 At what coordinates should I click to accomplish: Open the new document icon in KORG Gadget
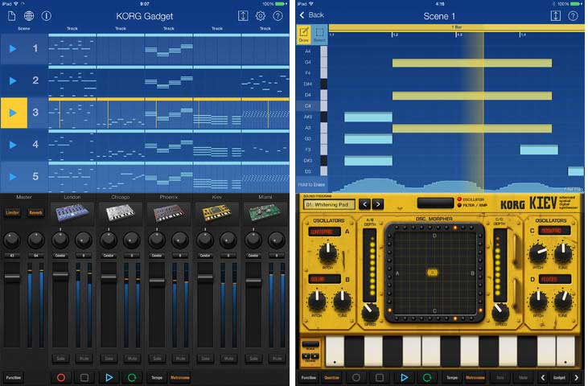11,16
